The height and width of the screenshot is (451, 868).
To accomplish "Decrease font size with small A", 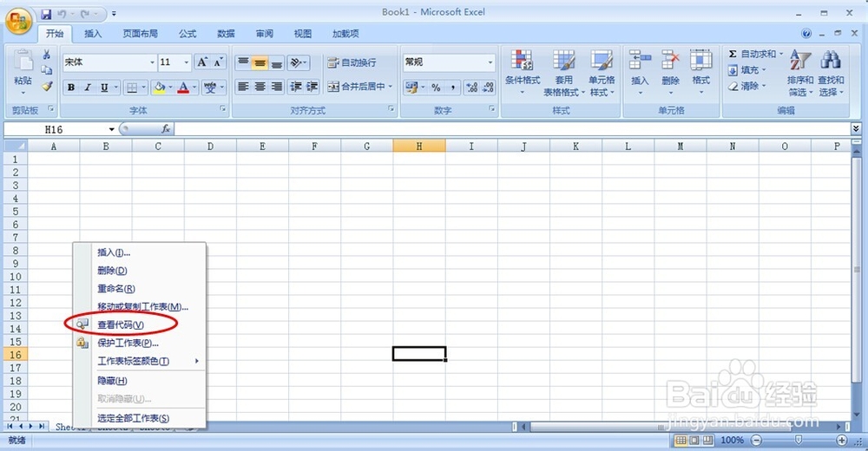I will coord(218,62).
